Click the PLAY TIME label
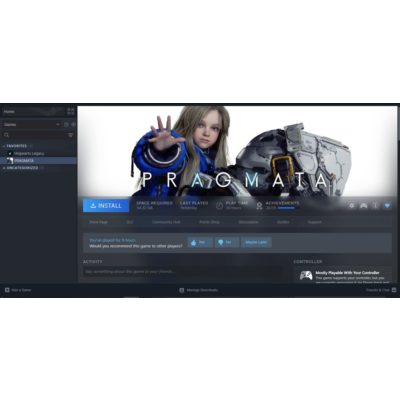 237,203
